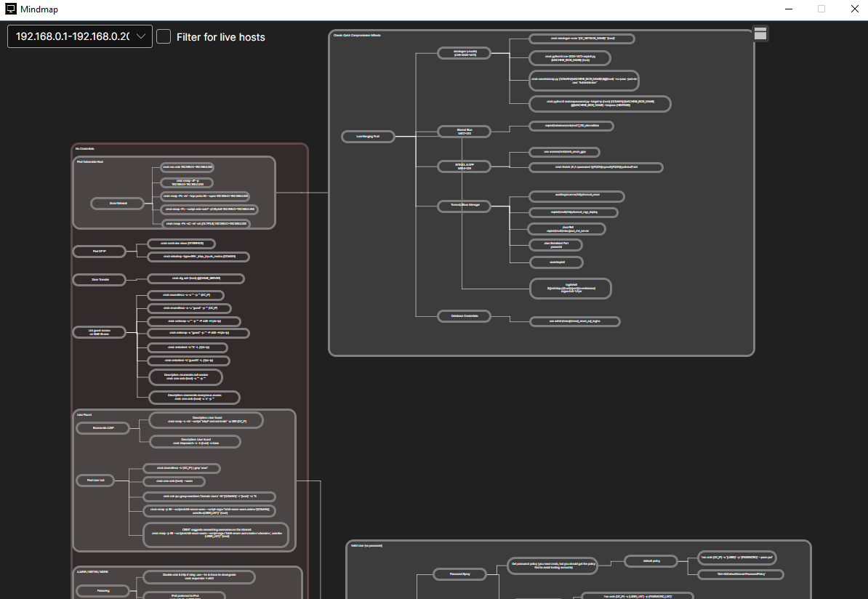This screenshot has height=599, width=868.
Task: Click the List guest access on SMB node
Action: click(x=100, y=332)
